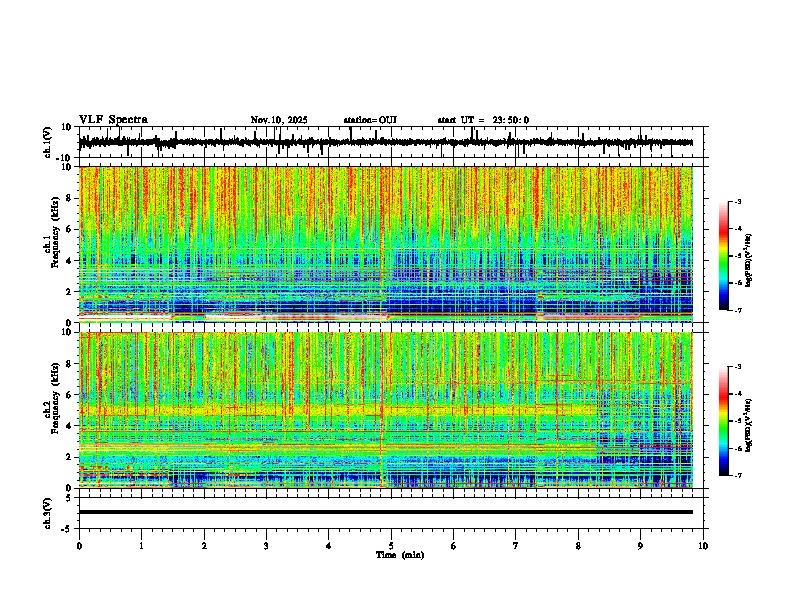This screenshot has width=792, height=612.
Task: Click time axis tick label "5"
Action: 391,546
